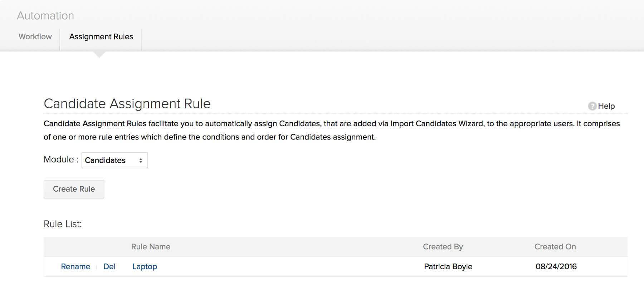Open the Laptop rule entry

point(145,266)
